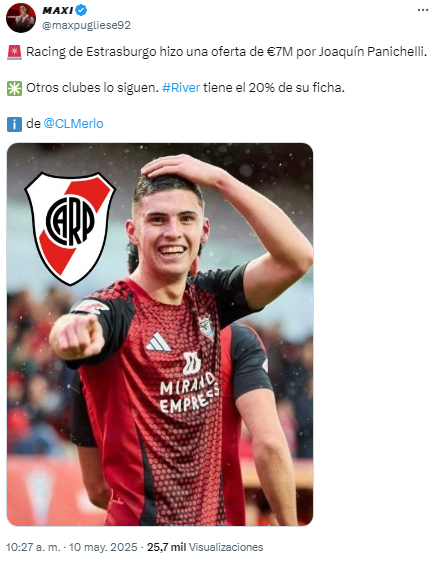This screenshot has height=562, width=433.
Task: Open the tweet timestamp 10:27 a. m. · 10 may. 2025
Action: (72, 547)
